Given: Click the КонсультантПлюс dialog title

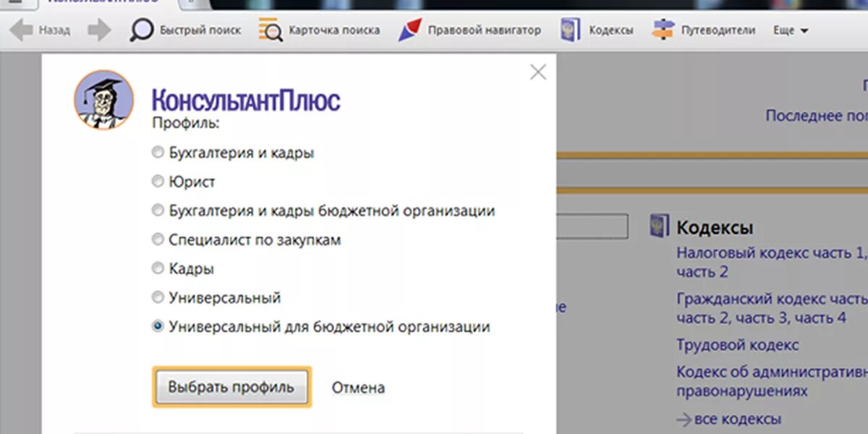Looking at the screenshot, I should (x=246, y=100).
